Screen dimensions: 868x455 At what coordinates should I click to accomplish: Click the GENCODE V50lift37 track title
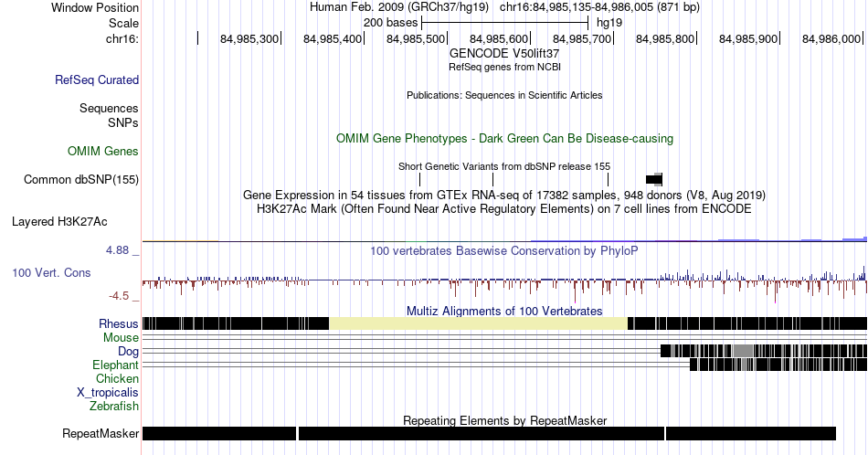pyautogui.click(x=504, y=54)
